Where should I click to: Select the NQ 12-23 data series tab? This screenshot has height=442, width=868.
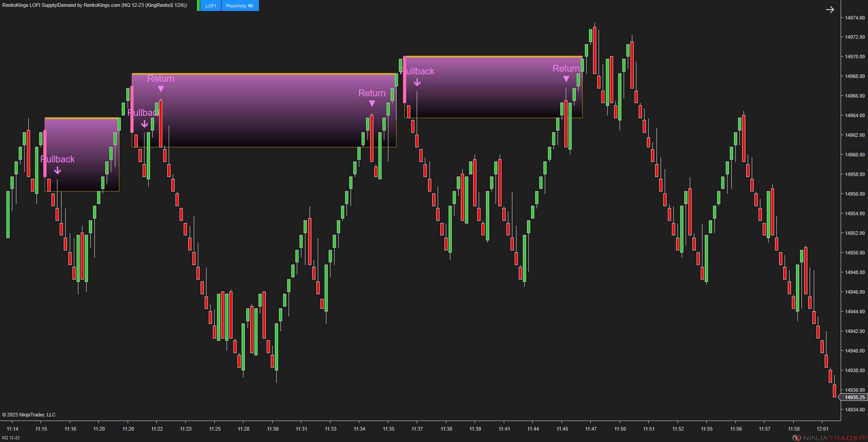tap(10, 437)
